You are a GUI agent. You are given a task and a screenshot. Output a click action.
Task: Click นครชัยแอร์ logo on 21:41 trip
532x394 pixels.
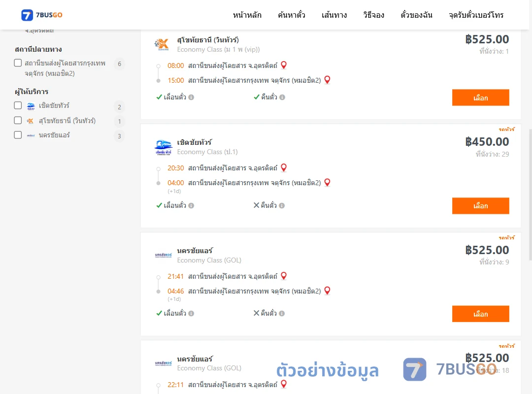pyautogui.click(x=163, y=255)
